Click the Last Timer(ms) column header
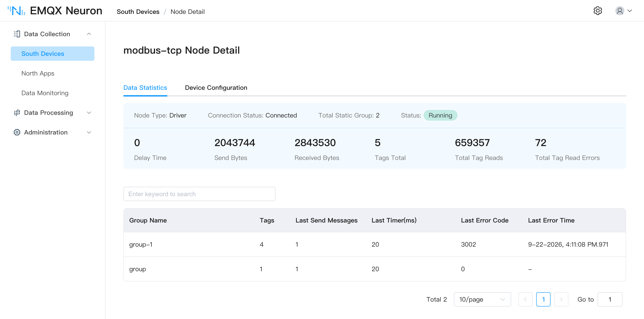Viewport: 644px width, 319px height. point(394,220)
